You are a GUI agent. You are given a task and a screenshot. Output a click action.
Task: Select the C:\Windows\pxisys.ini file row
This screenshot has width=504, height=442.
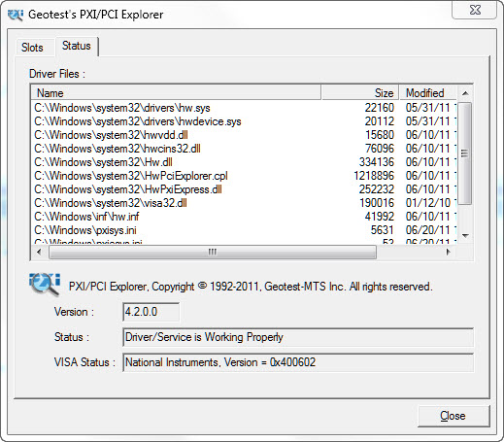point(245,230)
